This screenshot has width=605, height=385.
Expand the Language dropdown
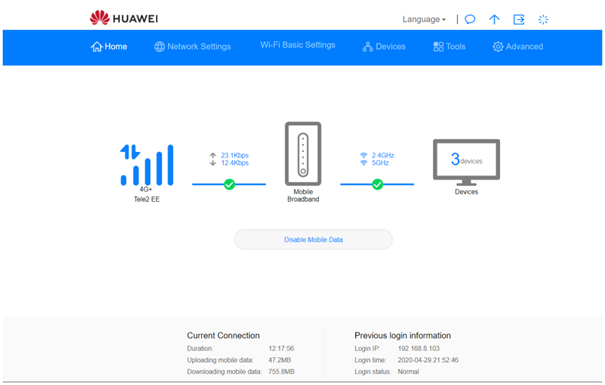point(424,19)
